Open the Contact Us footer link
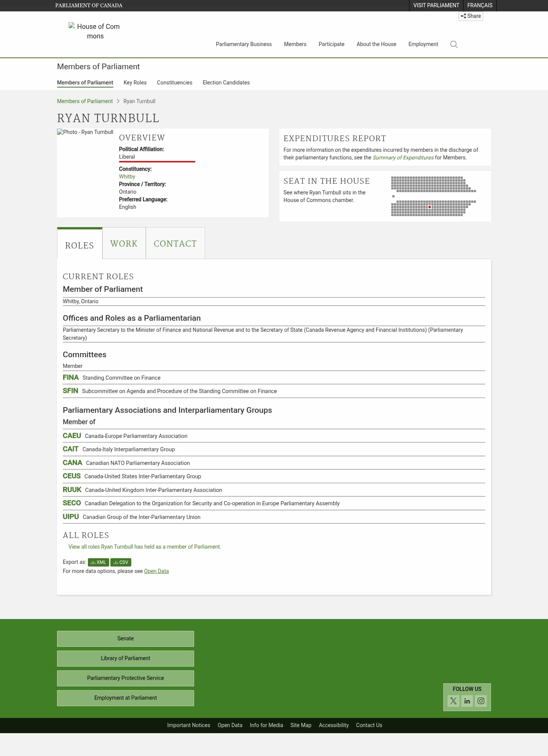 click(x=369, y=725)
